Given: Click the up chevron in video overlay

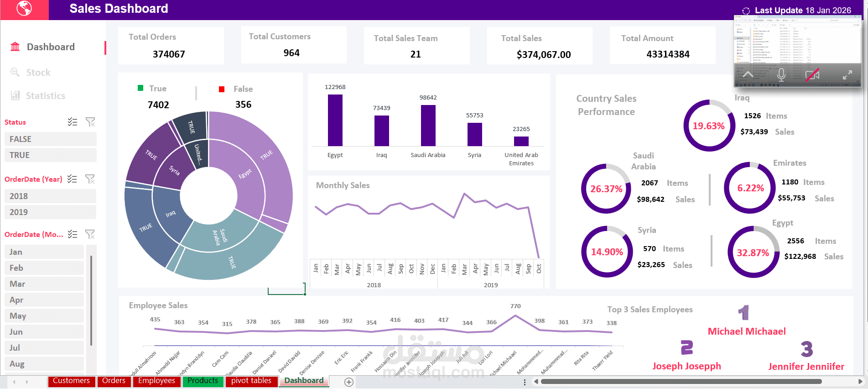Looking at the screenshot, I should [x=748, y=74].
